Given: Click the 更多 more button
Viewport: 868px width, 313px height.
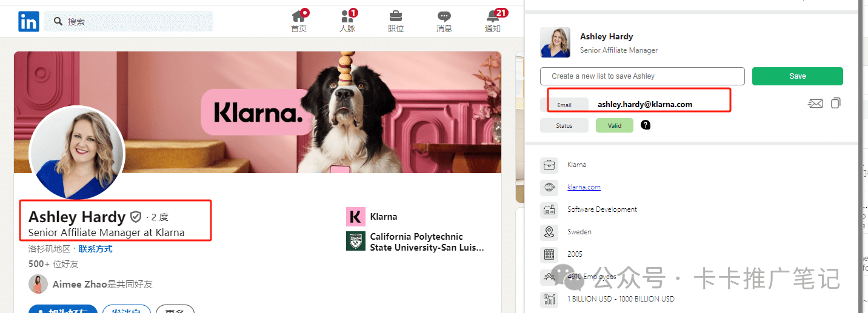Looking at the screenshot, I should click(x=175, y=309).
